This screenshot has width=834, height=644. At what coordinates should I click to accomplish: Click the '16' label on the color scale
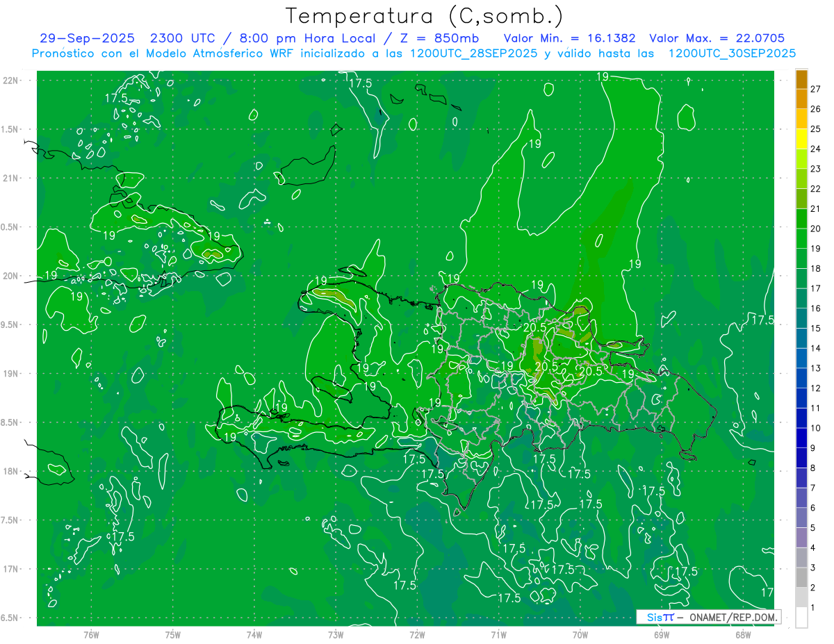coord(816,308)
